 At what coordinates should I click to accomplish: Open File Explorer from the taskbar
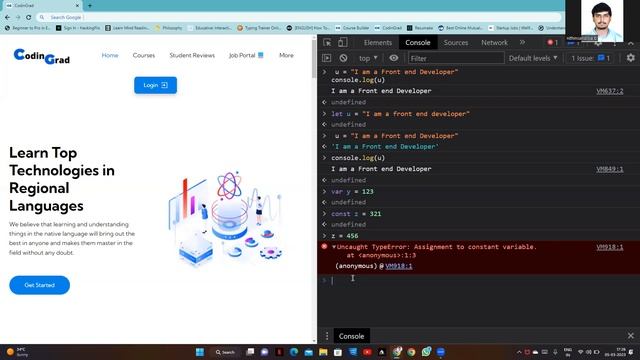click(323, 352)
